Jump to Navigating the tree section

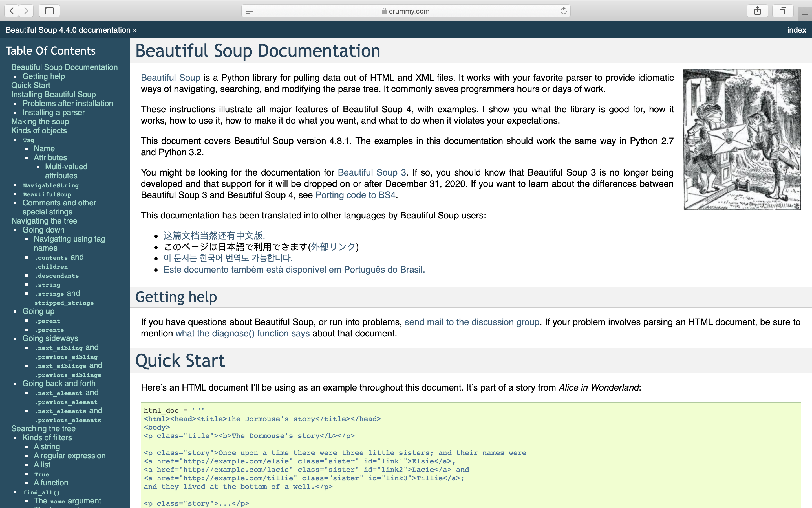click(x=44, y=221)
